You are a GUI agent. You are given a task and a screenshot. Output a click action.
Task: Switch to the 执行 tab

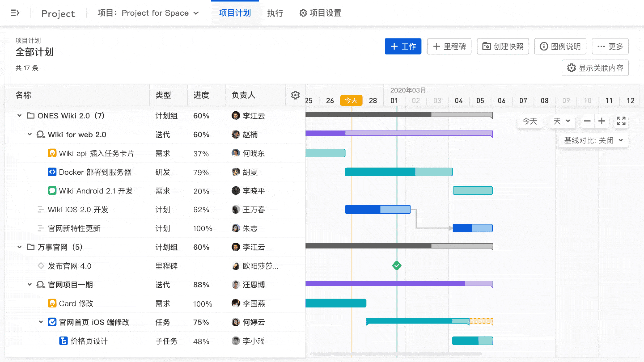pyautogui.click(x=275, y=13)
